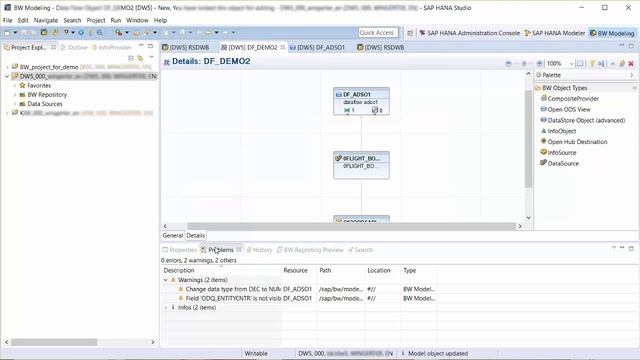Click the Location column header
The image size is (640, 360).
(x=379, y=270)
